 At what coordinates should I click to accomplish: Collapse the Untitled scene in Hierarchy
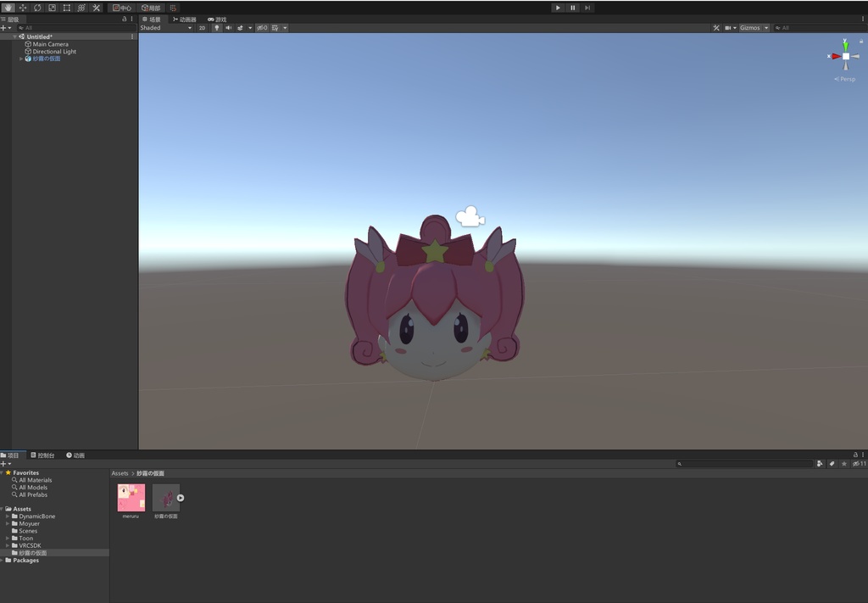tap(14, 36)
